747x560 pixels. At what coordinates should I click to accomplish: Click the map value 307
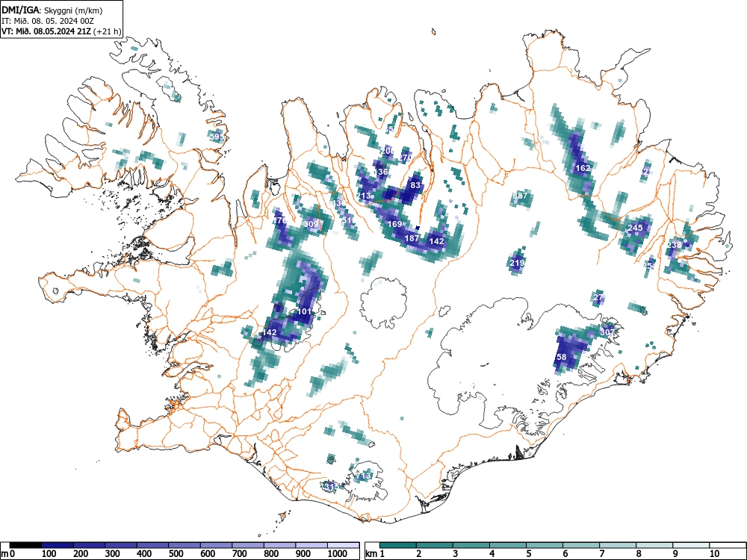(607, 332)
